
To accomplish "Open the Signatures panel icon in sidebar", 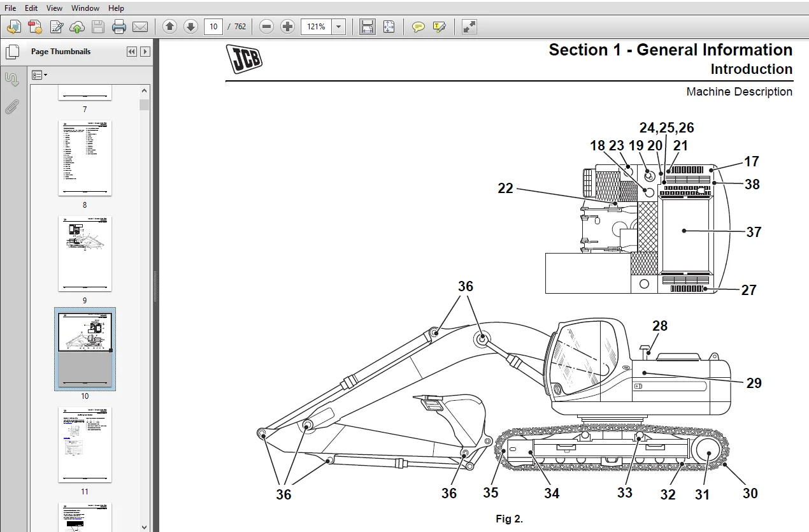I will pyautogui.click(x=12, y=80).
